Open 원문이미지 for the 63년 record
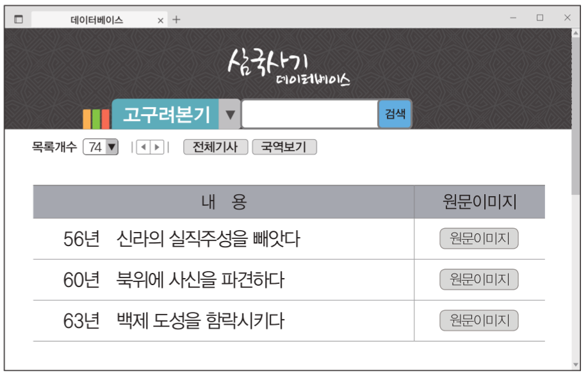The height and width of the screenshot is (380, 588). 478,320
